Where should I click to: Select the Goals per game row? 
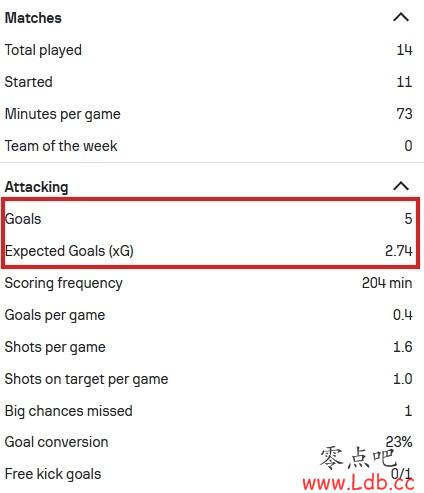[209, 315]
